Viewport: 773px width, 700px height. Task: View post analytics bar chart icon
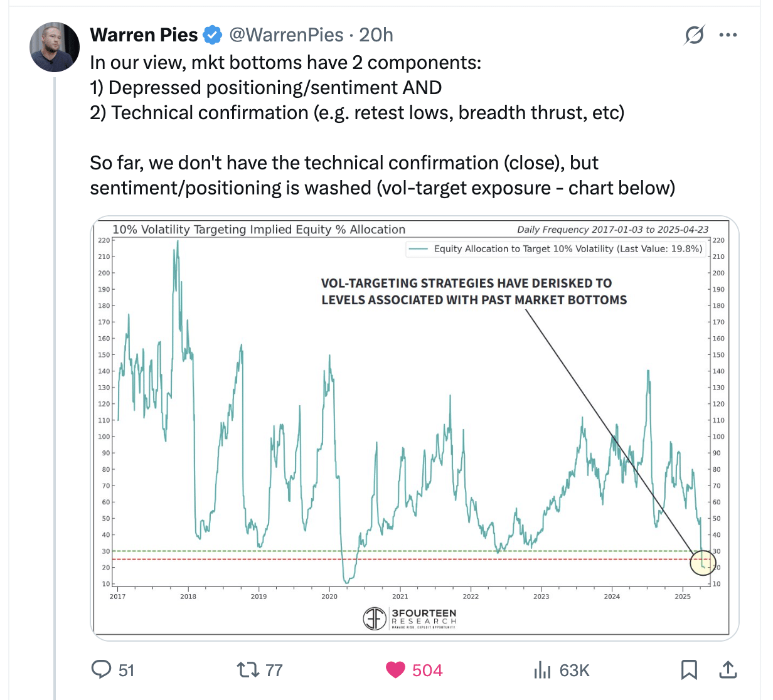point(542,671)
